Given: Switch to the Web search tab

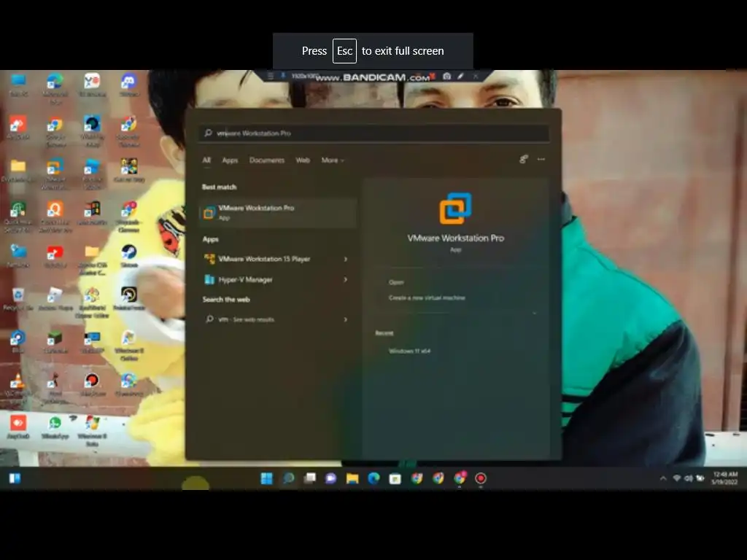Looking at the screenshot, I should [303, 160].
